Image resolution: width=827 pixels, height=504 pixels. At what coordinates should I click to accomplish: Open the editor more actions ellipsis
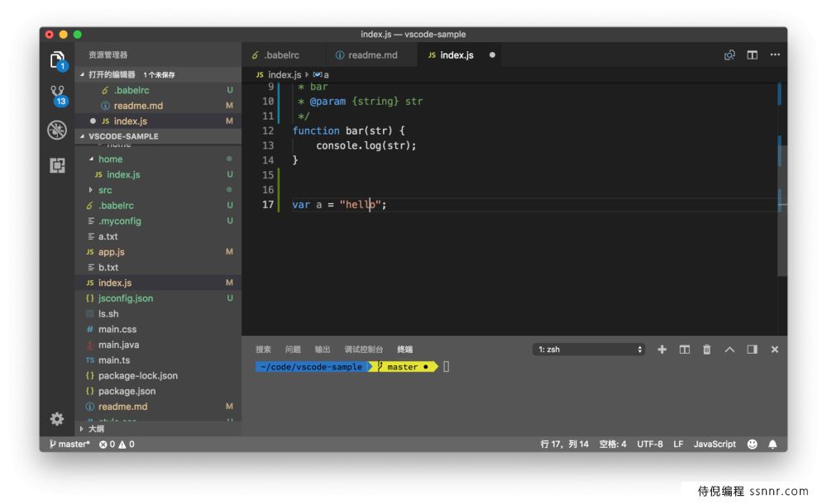tap(775, 55)
